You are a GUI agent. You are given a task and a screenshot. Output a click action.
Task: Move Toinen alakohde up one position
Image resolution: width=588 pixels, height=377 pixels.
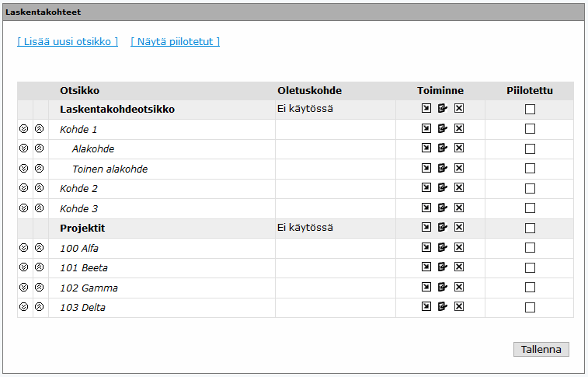click(39, 168)
